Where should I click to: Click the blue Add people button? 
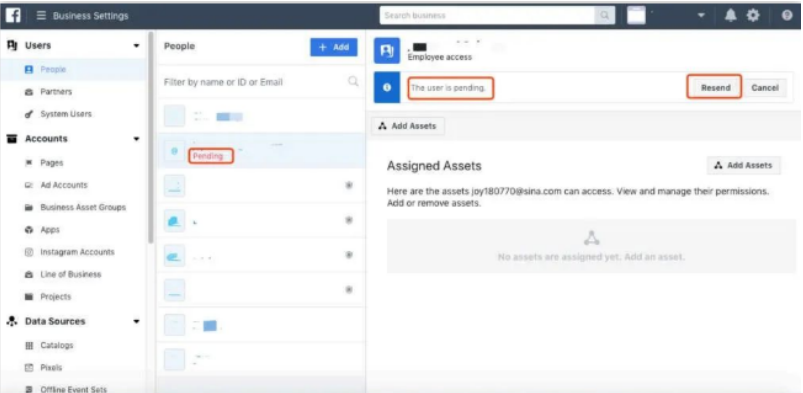click(x=334, y=47)
